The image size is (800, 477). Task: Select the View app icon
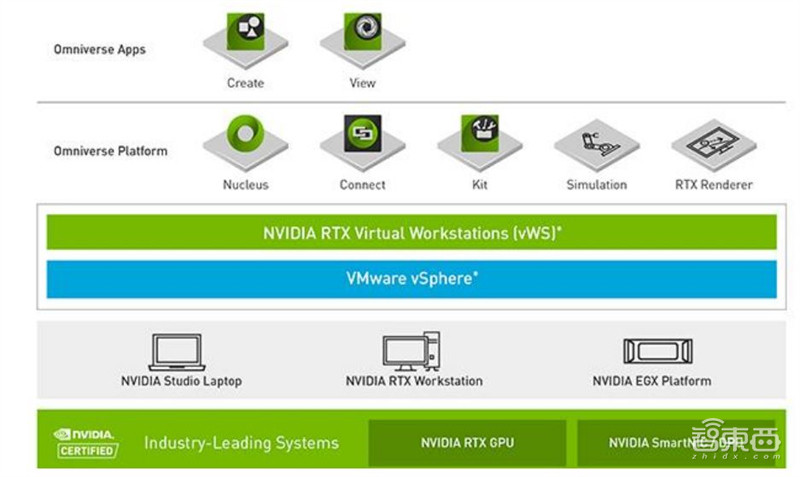tap(362, 35)
